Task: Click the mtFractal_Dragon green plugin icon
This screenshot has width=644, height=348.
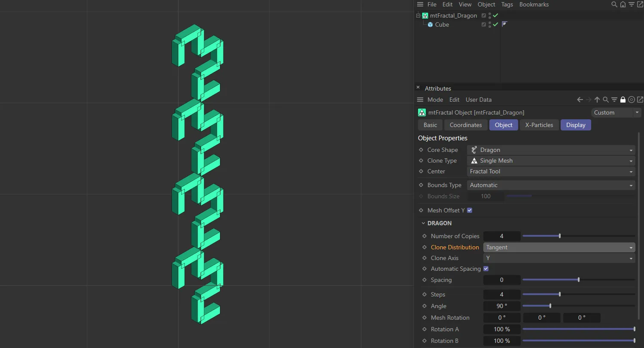Action: [424, 15]
